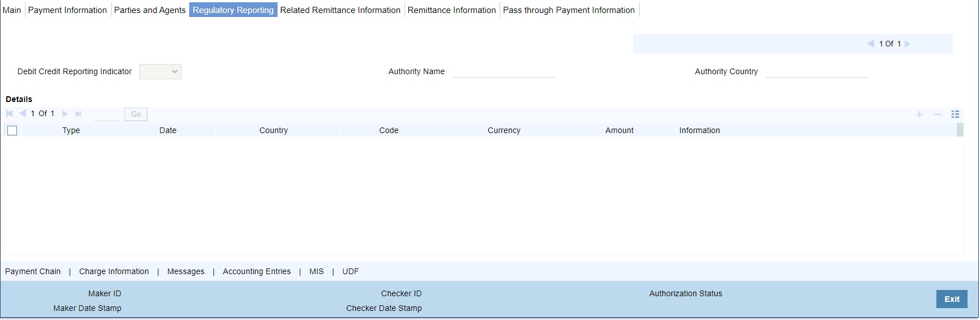Click the Go button
The image size is (980, 320).
136,114
